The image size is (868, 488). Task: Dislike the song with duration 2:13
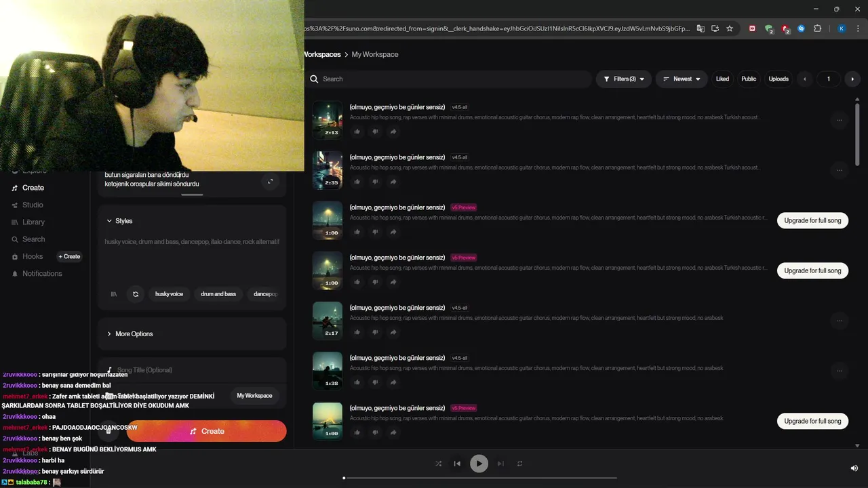coord(375,131)
